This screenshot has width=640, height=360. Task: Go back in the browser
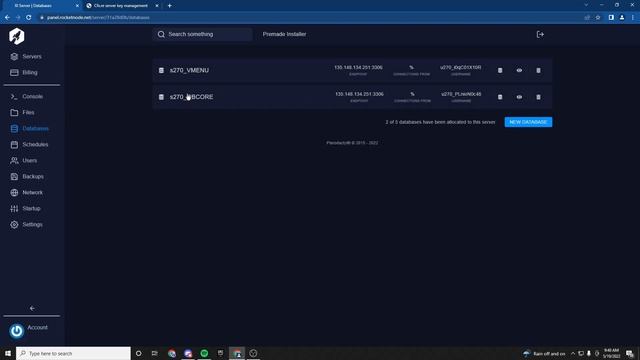(7, 18)
